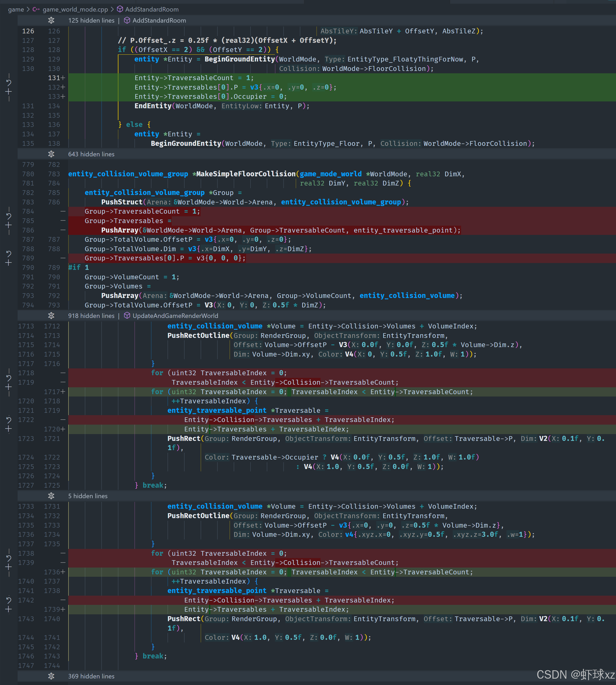Stage the added lines 131-133 change block
616x685 pixels.
(9, 92)
